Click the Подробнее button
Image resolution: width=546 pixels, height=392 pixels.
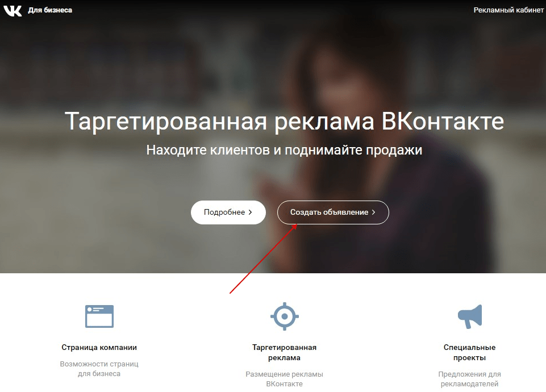tap(228, 212)
